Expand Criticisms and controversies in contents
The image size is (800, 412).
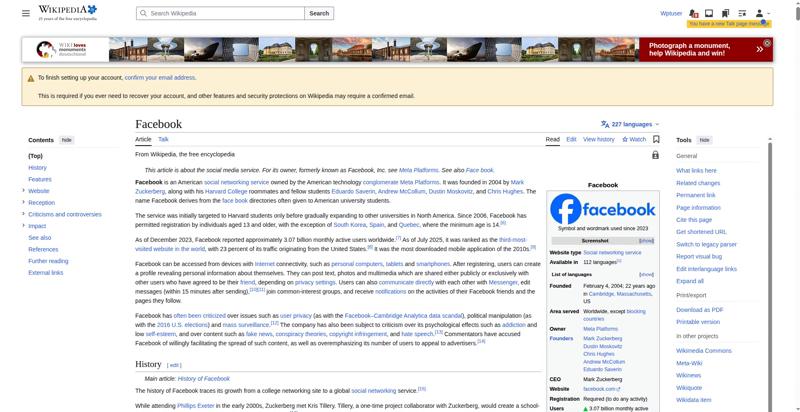23,214
